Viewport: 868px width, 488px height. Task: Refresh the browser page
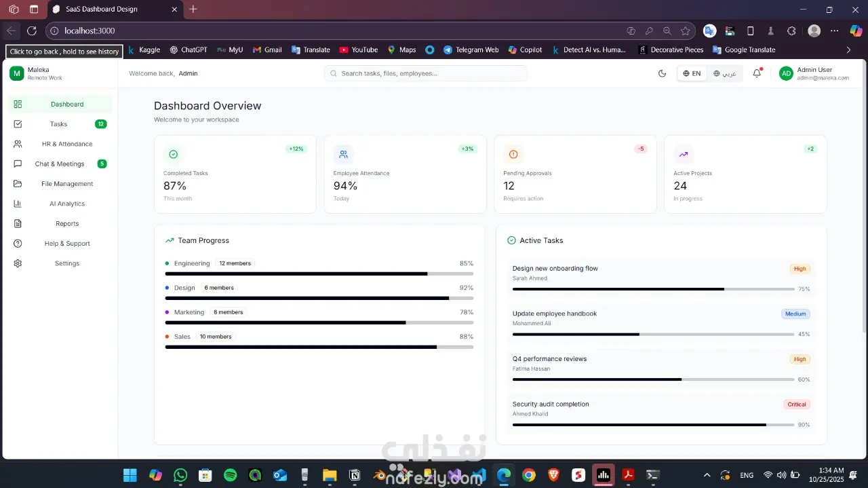[x=32, y=31]
